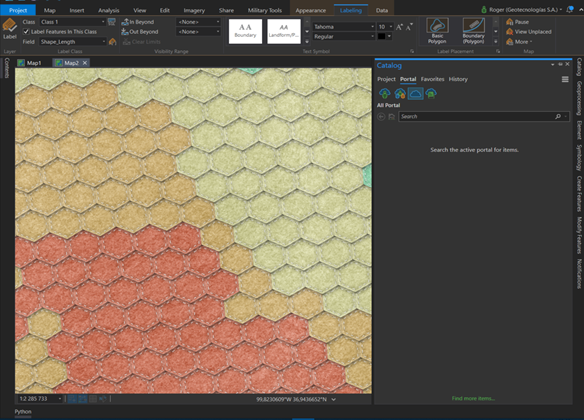Toggle Label Features In This Class checkbox
This screenshot has height=420, width=584.
click(x=26, y=32)
